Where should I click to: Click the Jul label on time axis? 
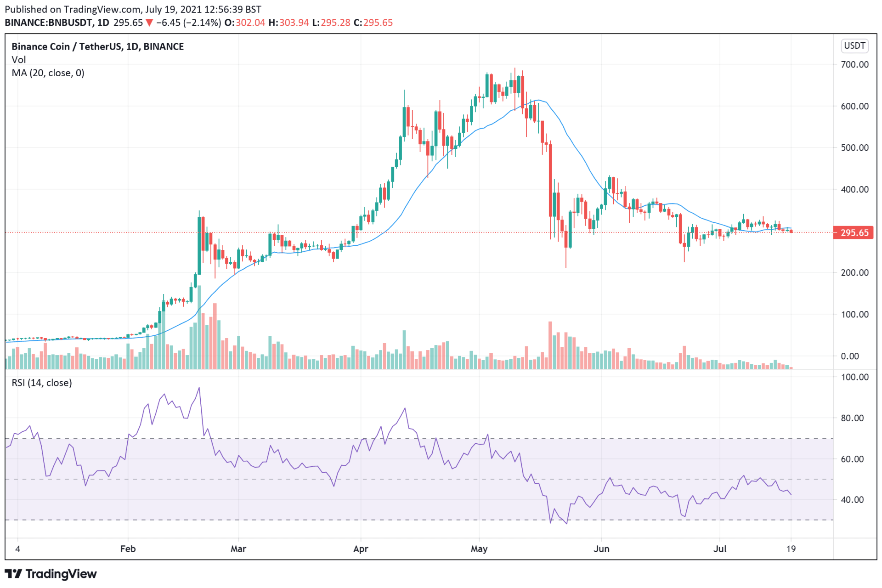click(720, 549)
